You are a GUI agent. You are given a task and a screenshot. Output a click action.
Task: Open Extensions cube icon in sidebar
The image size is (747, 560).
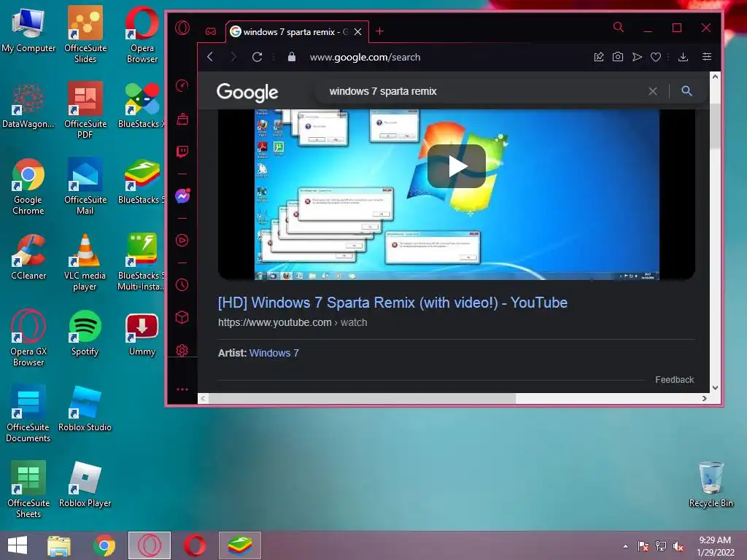point(182,317)
